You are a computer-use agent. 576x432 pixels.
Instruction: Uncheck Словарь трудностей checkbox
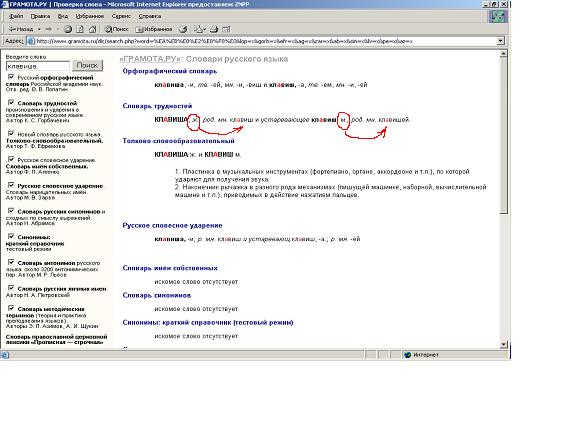coord(11,102)
